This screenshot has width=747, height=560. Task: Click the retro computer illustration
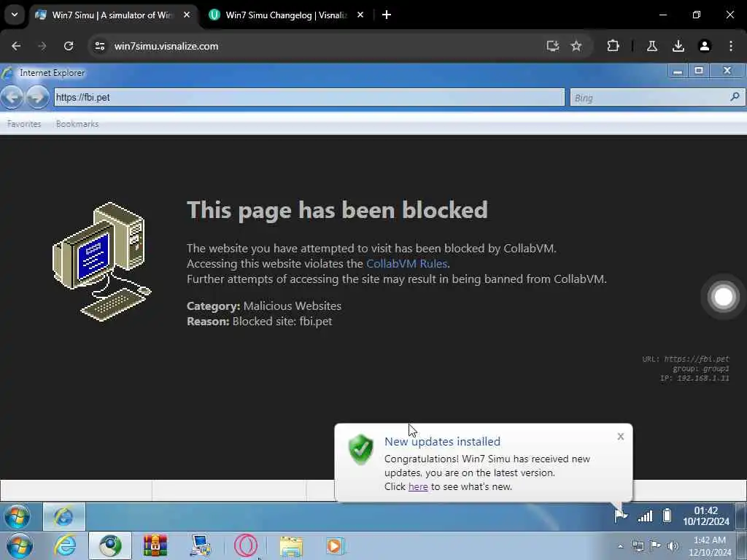click(101, 262)
